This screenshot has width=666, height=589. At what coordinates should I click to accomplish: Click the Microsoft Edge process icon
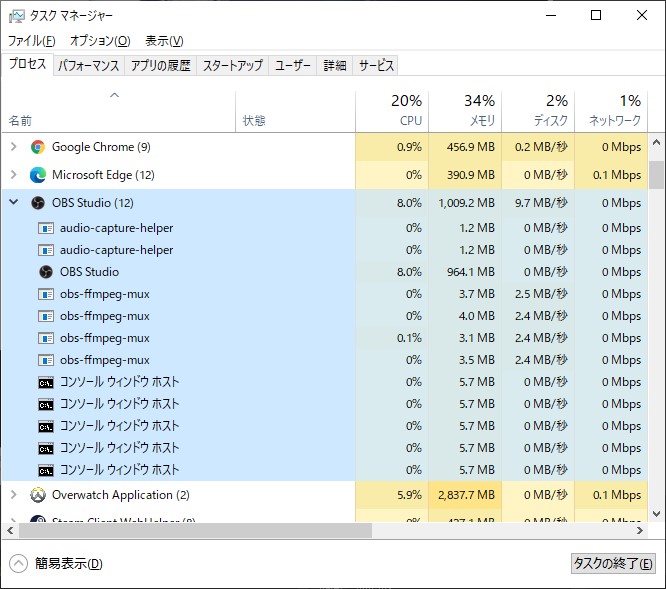click(x=38, y=175)
